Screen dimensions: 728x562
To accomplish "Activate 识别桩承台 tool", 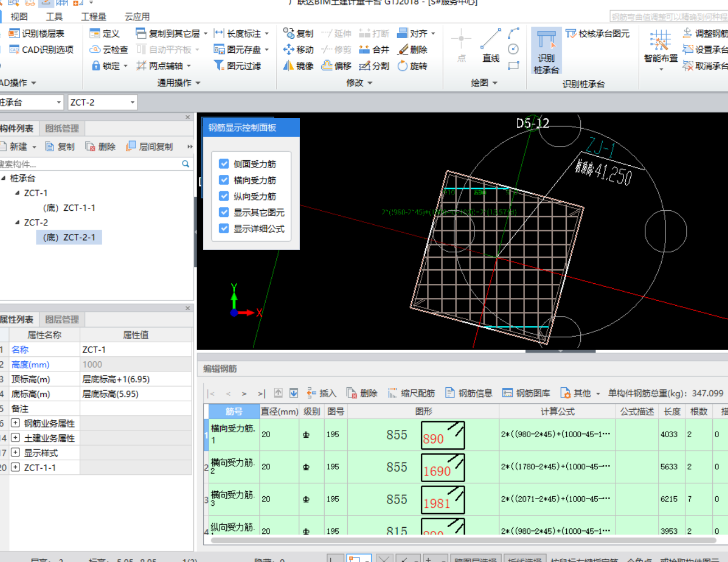I will click(x=546, y=52).
